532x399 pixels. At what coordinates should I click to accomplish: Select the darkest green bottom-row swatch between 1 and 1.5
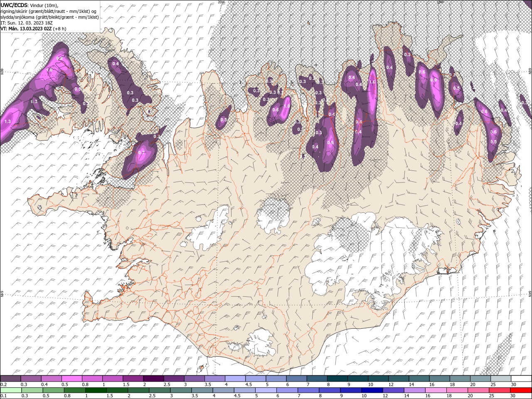pos(96,390)
